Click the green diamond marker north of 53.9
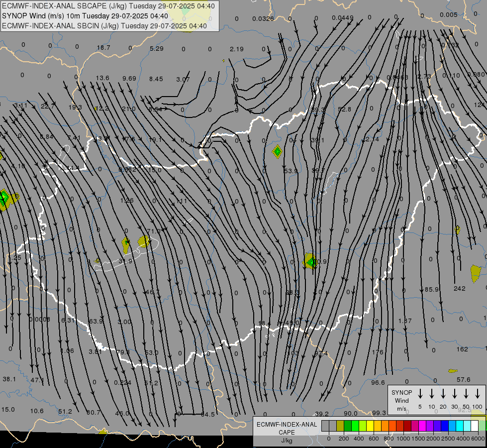This screenshot has height=448, width=487. point(277,152)
